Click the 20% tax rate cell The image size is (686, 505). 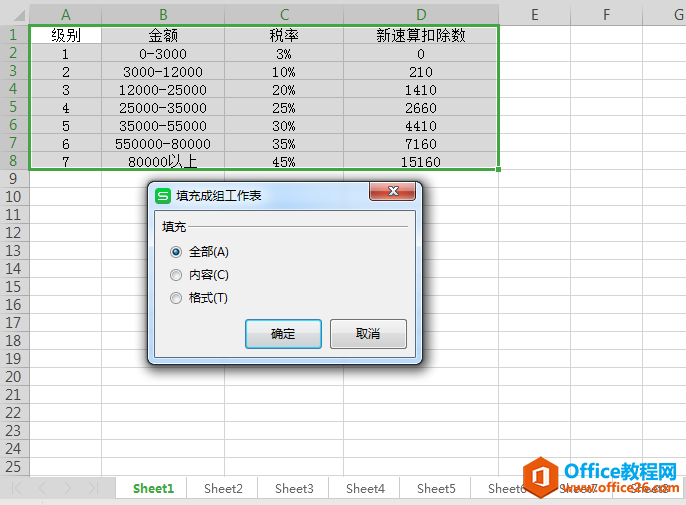(284, 90)
